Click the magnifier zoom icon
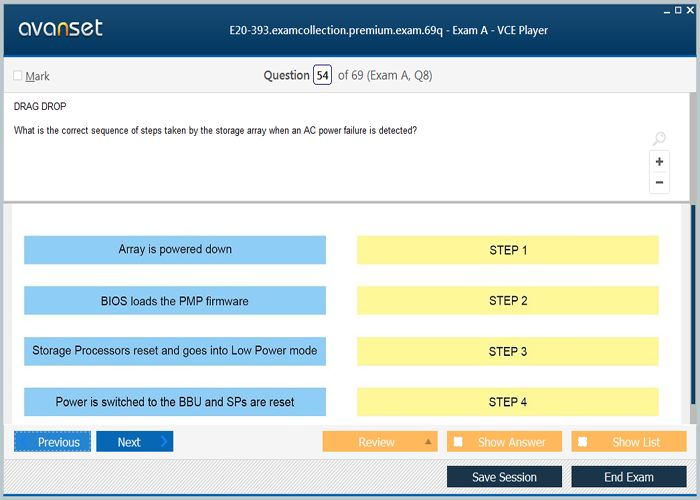700x500 pixels. tap(659, 139)
